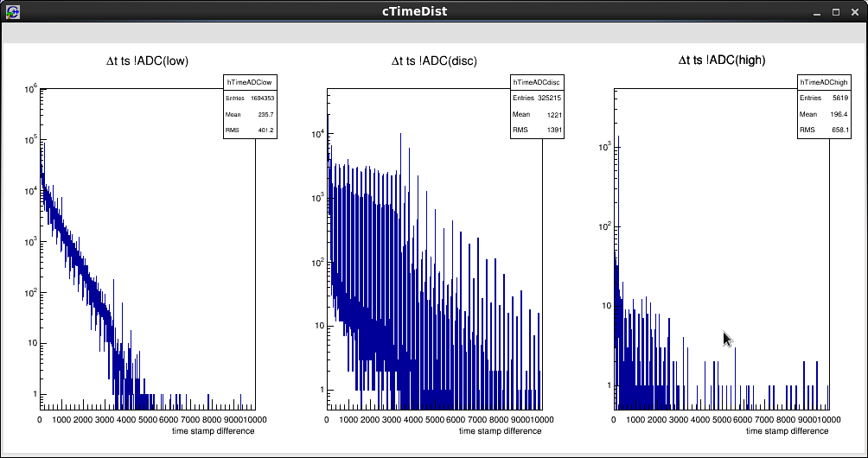Click the 10^4 y-axis label in ADC(disc) plot
This screenshot has height=458, width=868.
click(317, 133)
